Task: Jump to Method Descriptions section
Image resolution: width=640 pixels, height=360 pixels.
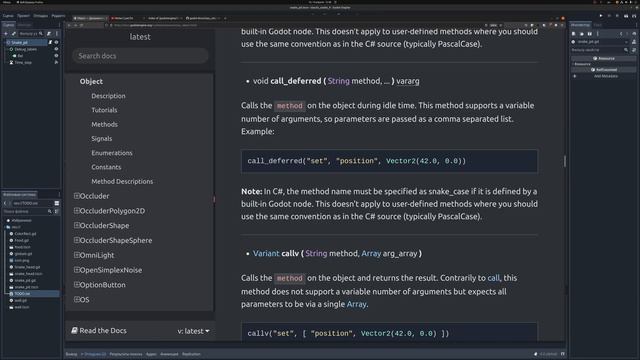Action: (x=122, y=182)
